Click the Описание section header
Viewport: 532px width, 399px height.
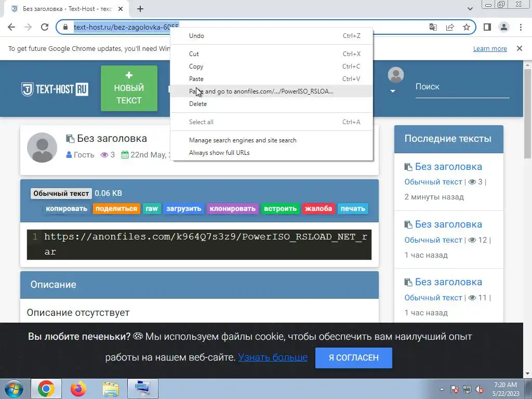click(x=199, y=285)
